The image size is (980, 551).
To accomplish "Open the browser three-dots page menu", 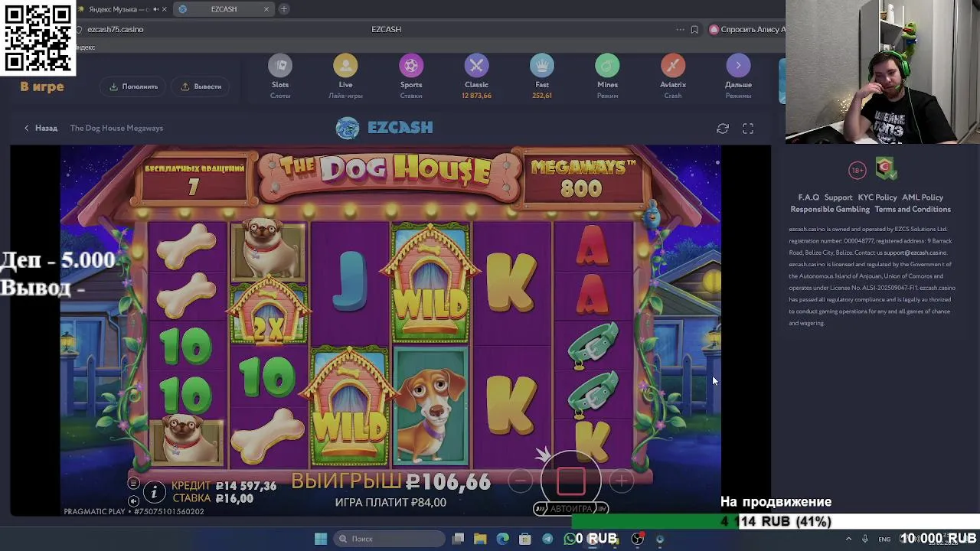I will (x=680, y=30).
